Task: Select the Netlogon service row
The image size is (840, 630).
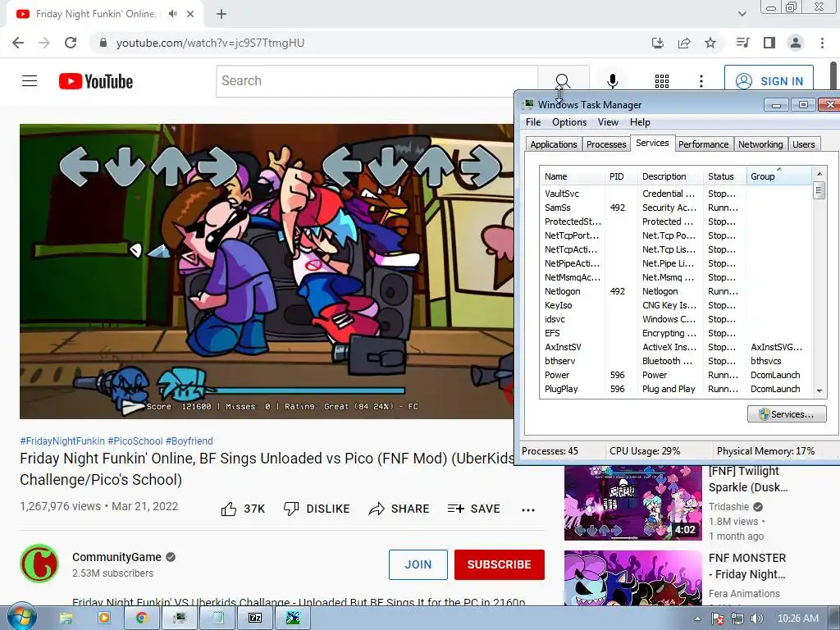Action: (x=675, y=291)
